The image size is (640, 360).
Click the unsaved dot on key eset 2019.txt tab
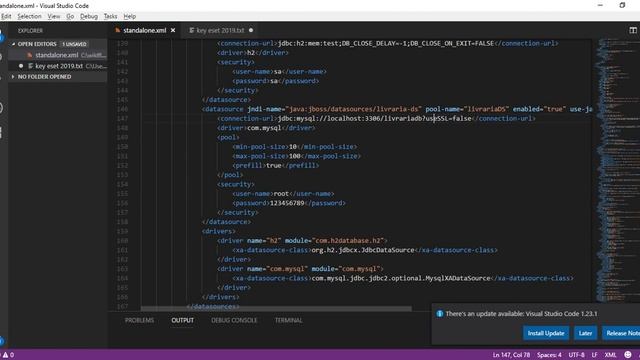pyautogui.click(x=251, y=30)
